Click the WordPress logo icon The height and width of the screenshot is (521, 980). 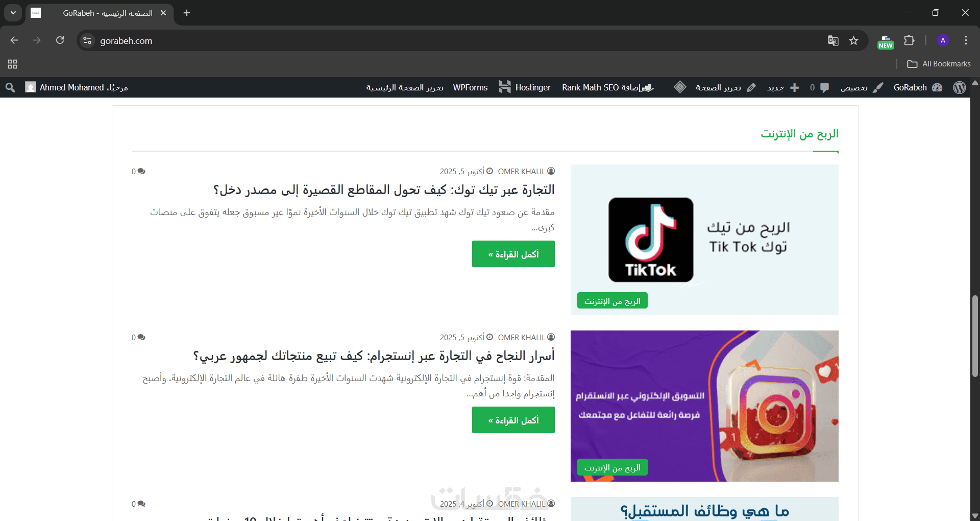pyautogui.click(x=960, y=87)
